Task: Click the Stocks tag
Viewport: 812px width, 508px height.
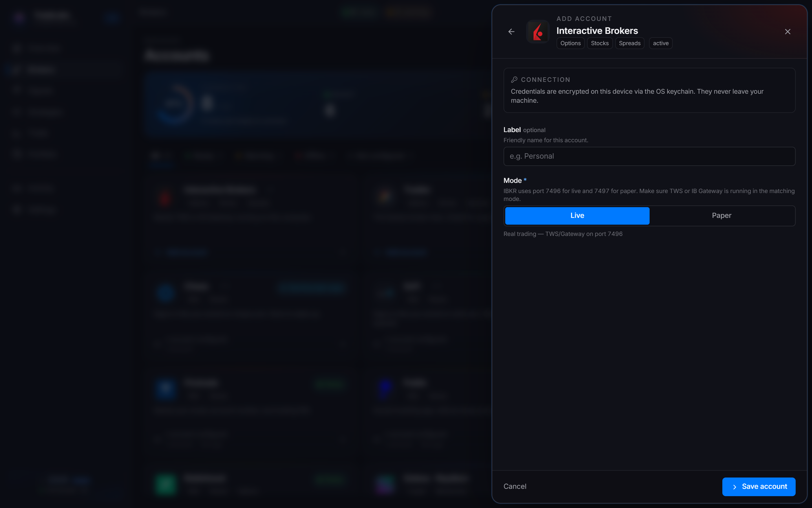Action: pyautogui.click(x=600, y=43)
